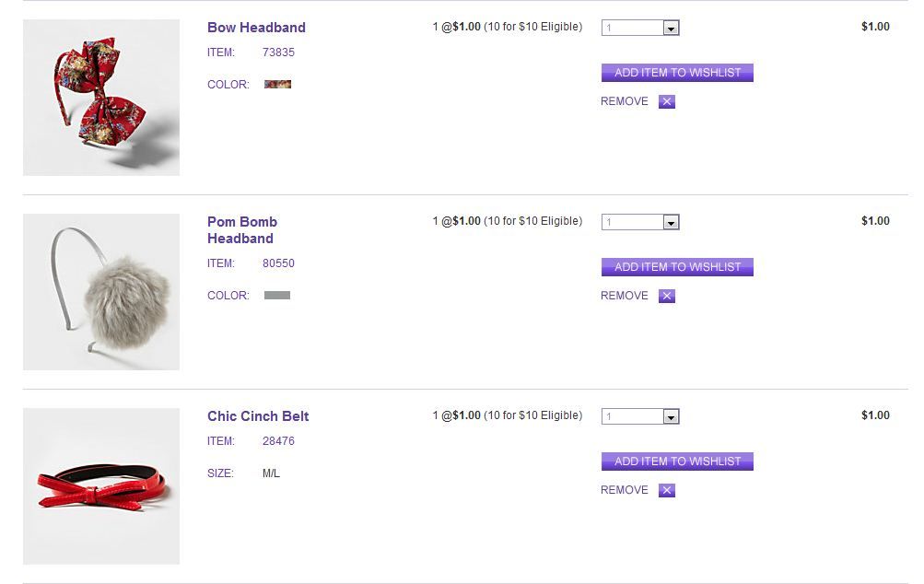Click the red bow headband thumbnail
The image size is (924, 584).
(x=101, y=98)
